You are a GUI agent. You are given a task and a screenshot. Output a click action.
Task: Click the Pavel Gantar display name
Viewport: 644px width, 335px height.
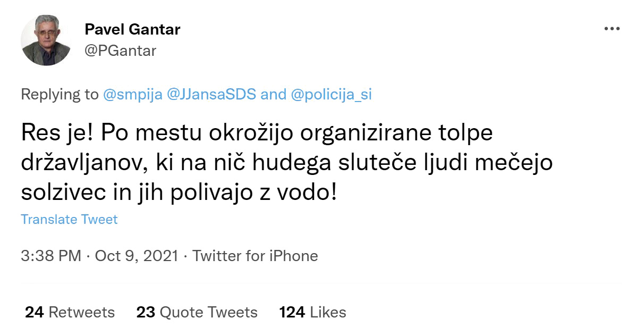[x=132, y=29]
